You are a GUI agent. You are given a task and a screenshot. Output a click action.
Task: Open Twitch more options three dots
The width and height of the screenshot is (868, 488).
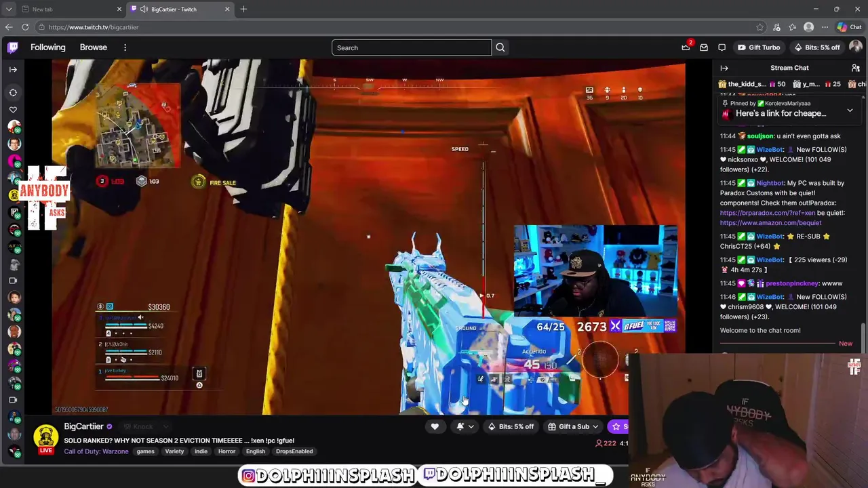125,47
